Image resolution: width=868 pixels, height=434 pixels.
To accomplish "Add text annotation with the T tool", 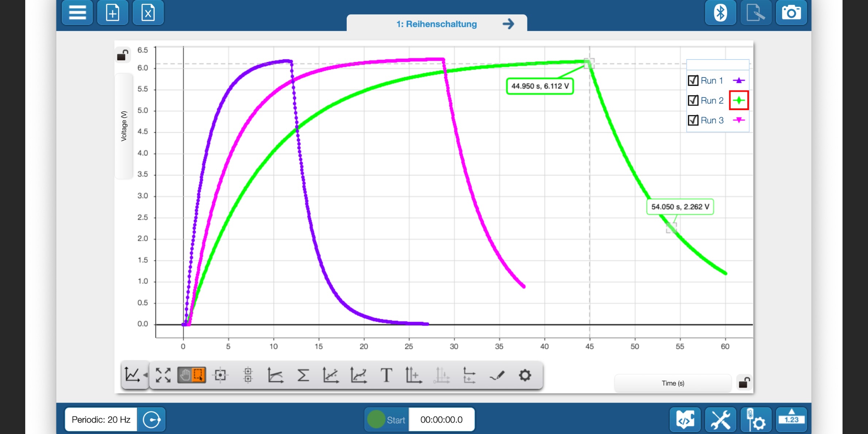I will coord(386,375).
